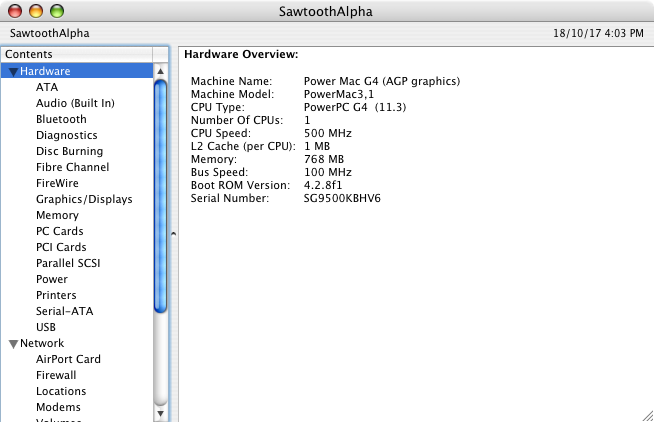The image size is (654, 422).
Task: Collapse the Network disclosure triangle
Action: 13,344
